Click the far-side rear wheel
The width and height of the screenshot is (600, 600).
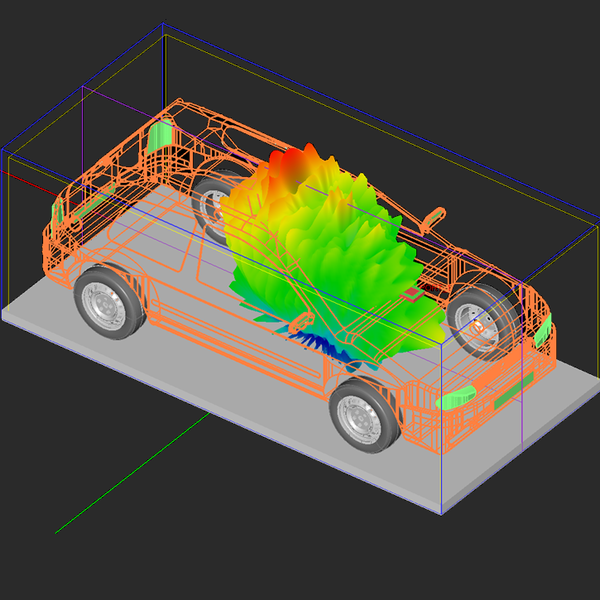pyautogui.click(x=213, y=203)
